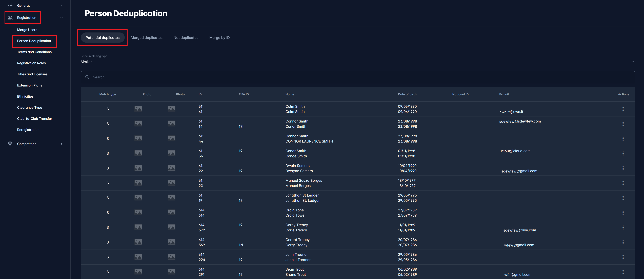Open the actions menu for Colm Smith row
This screenshot has width=644, height=279.
click(623, 109)
